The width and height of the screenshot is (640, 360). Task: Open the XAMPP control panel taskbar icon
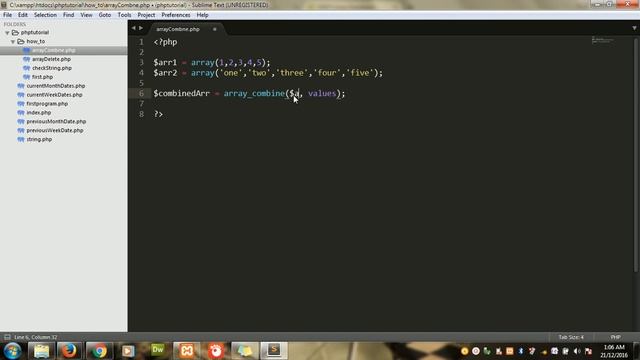point(187,351)
